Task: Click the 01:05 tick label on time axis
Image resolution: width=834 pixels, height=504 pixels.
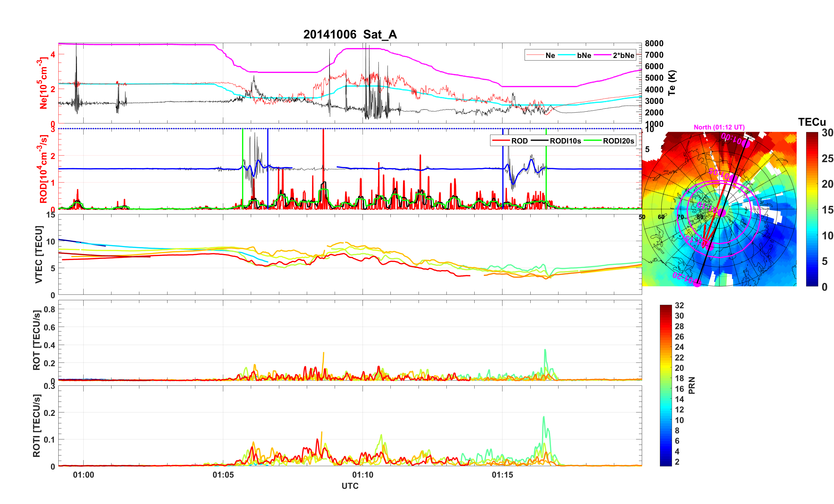Action: [223, 475]
